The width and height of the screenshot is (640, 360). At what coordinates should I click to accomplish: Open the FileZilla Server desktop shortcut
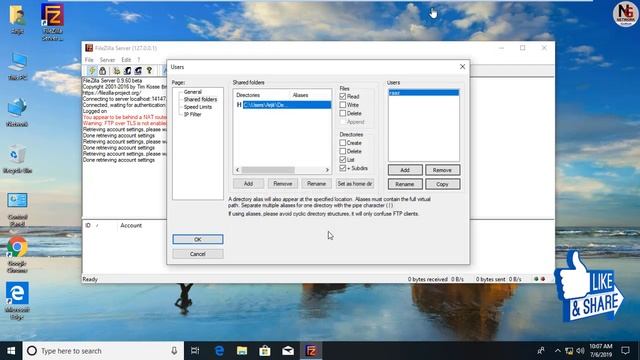(x=52, y=22)
